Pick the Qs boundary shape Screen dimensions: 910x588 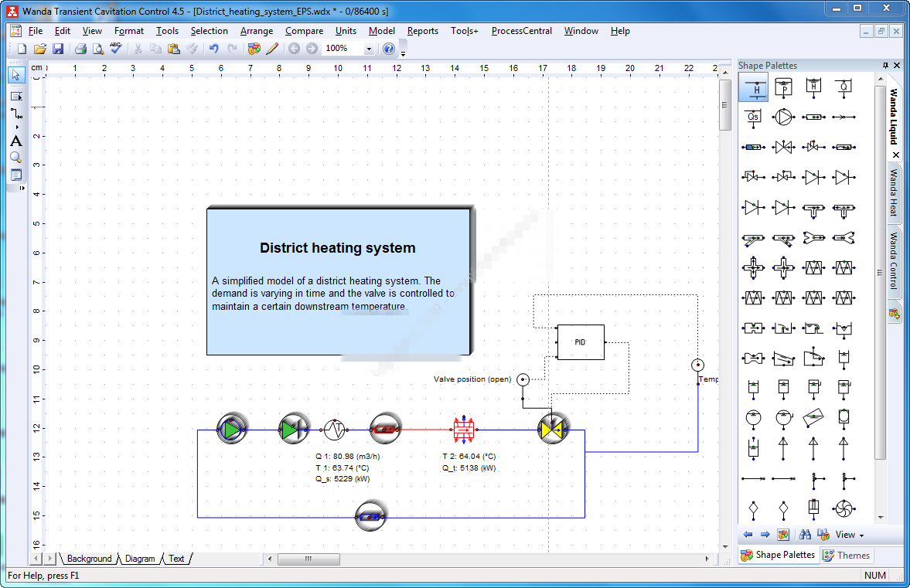point(753,117)
